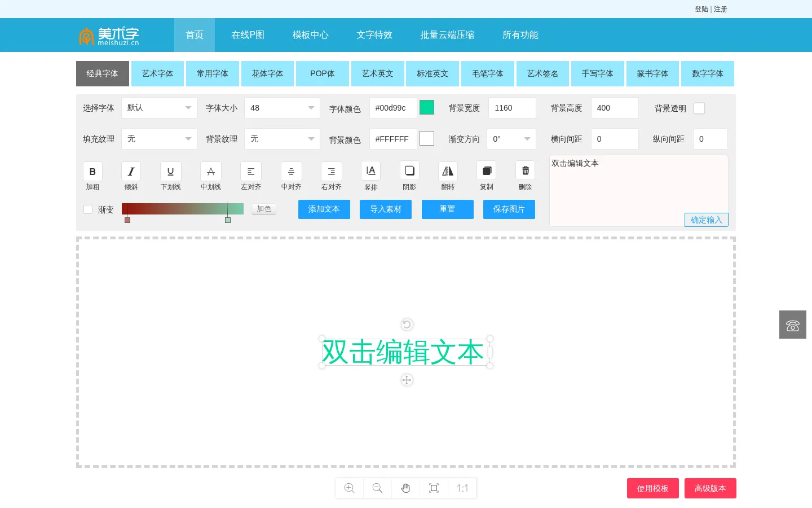Switch to 艺术英文 font tab
The width and height of the screenshot is (812, 508).
tap(377, 73)
